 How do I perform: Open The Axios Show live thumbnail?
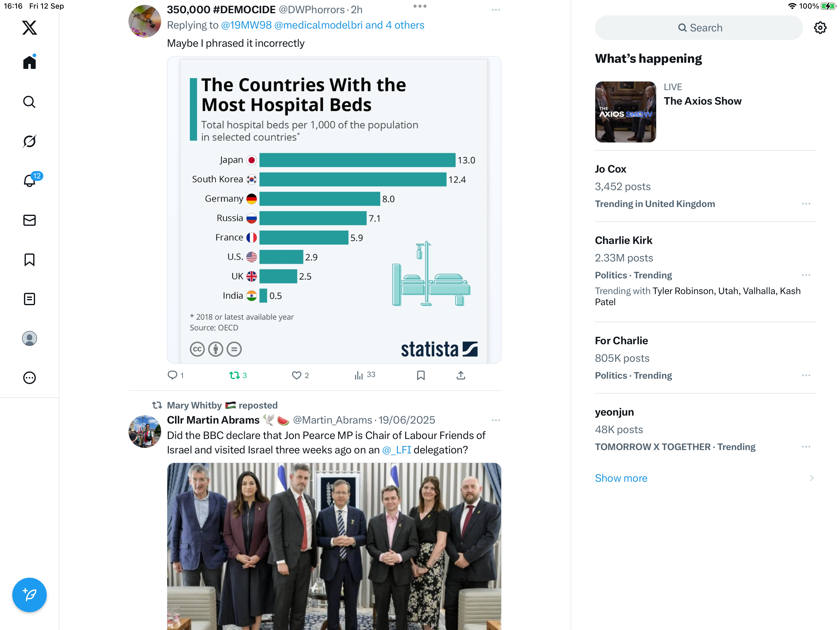625,112
